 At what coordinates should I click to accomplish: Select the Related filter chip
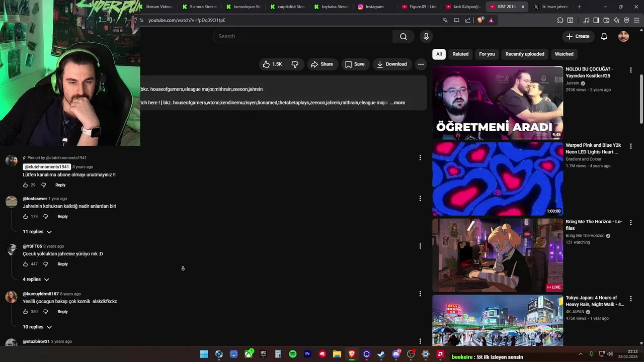(x=460, y=54)
